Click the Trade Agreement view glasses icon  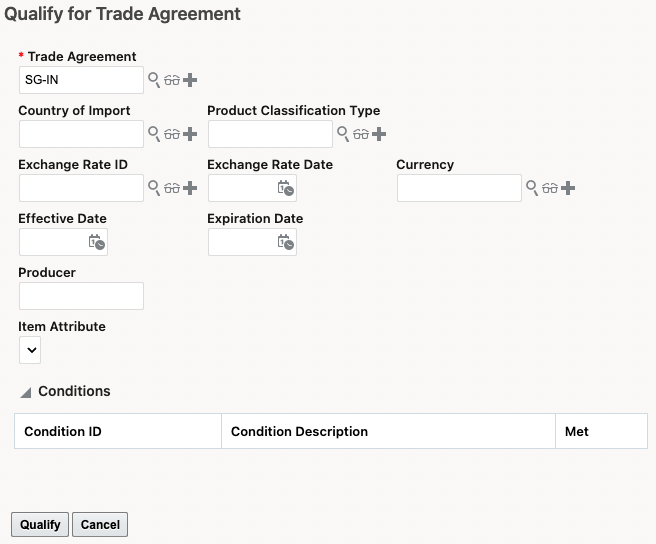(172, 80)
